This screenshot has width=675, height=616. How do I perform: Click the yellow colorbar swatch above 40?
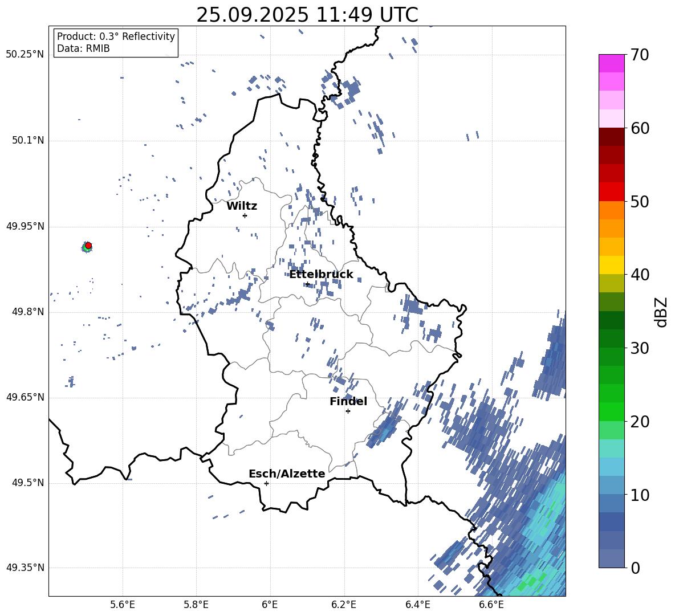click(611, 265)
